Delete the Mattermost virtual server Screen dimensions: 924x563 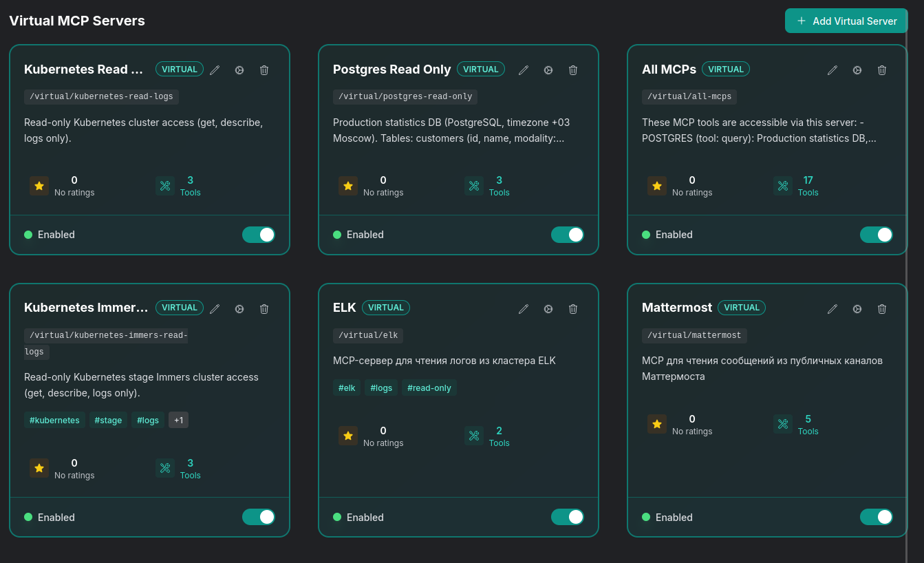882,309
